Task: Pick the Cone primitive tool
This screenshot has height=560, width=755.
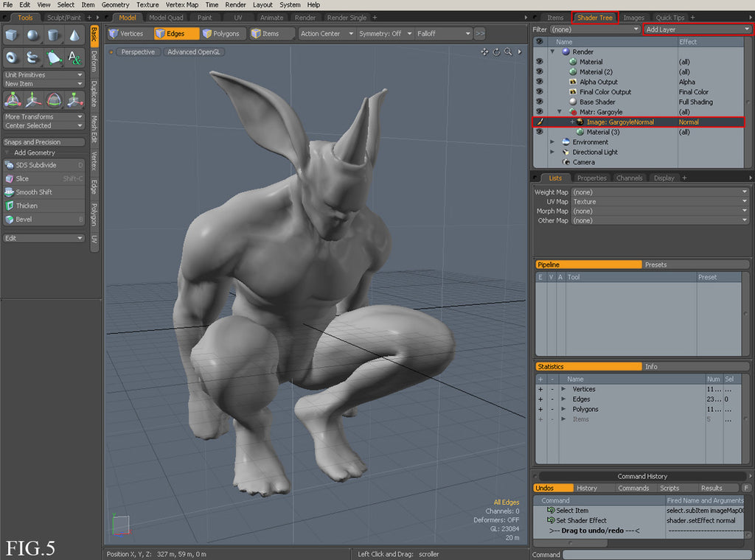Action: (x=74, y=35)
